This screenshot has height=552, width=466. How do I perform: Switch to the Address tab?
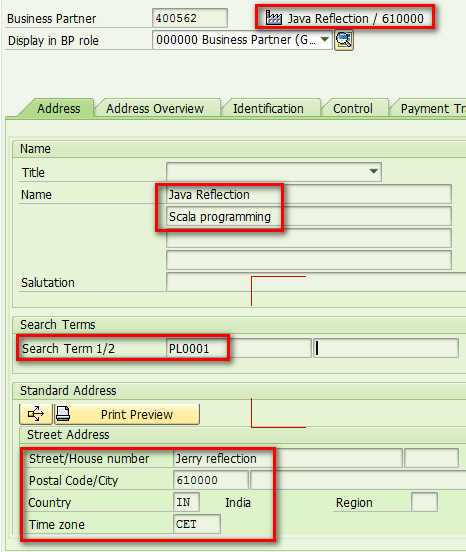pyautogui.click(x=59, y=108)
